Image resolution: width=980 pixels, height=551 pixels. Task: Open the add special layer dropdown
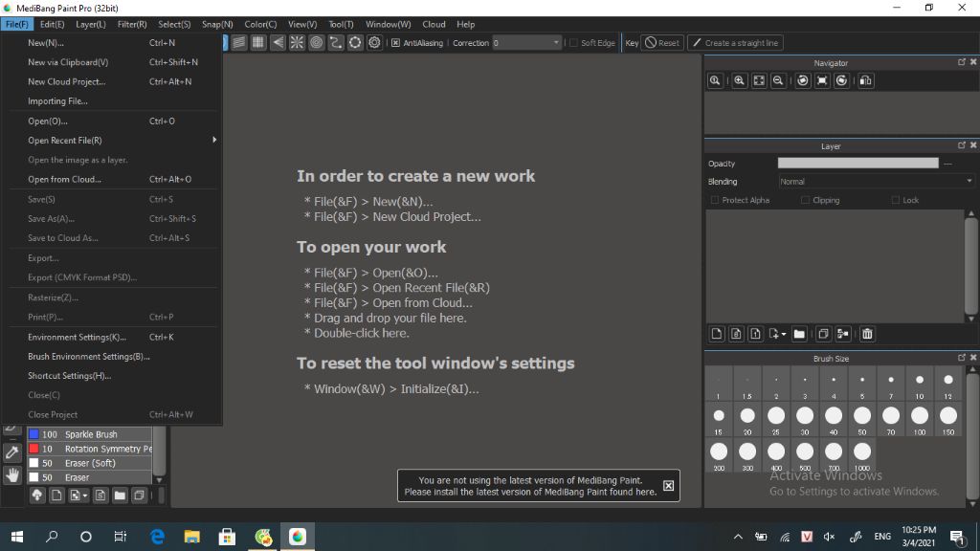click(x=778, y=334)
